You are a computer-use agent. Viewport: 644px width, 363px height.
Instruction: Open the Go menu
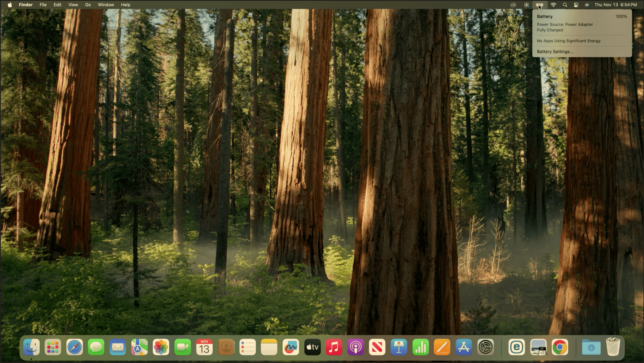point(88,5)
